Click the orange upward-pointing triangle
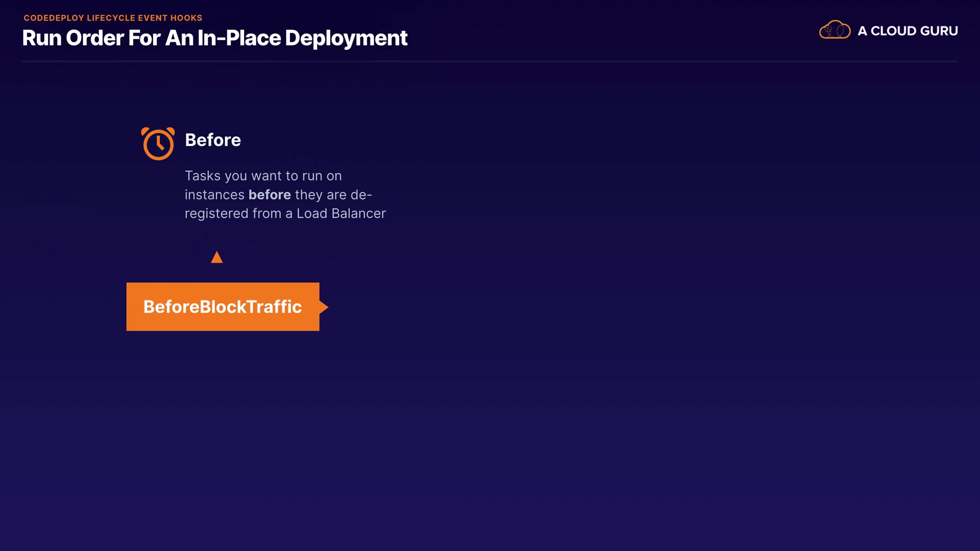 click(x=217, y=258)
